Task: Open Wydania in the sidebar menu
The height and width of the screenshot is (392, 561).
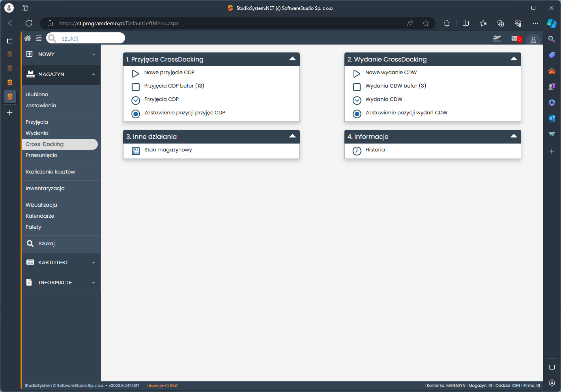Action: [x=37, y=133]
